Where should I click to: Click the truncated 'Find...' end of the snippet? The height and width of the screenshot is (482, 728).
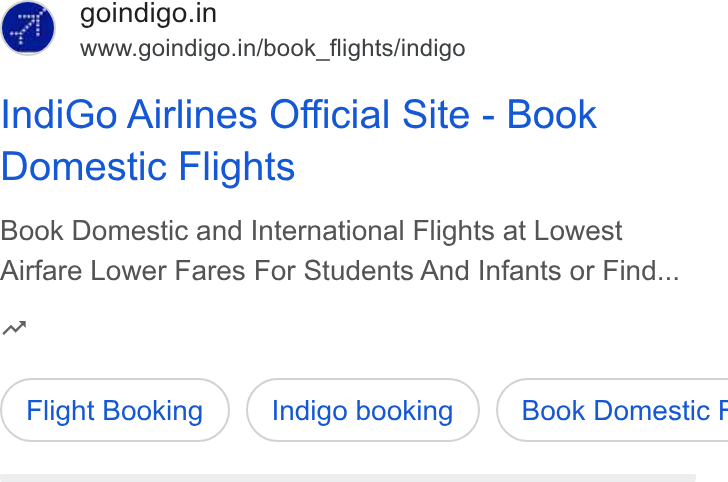641,270
